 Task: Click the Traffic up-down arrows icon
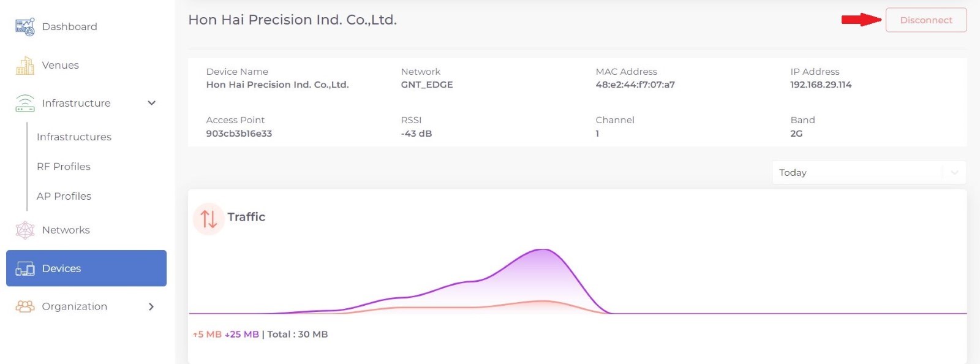(x=208, y=219)
